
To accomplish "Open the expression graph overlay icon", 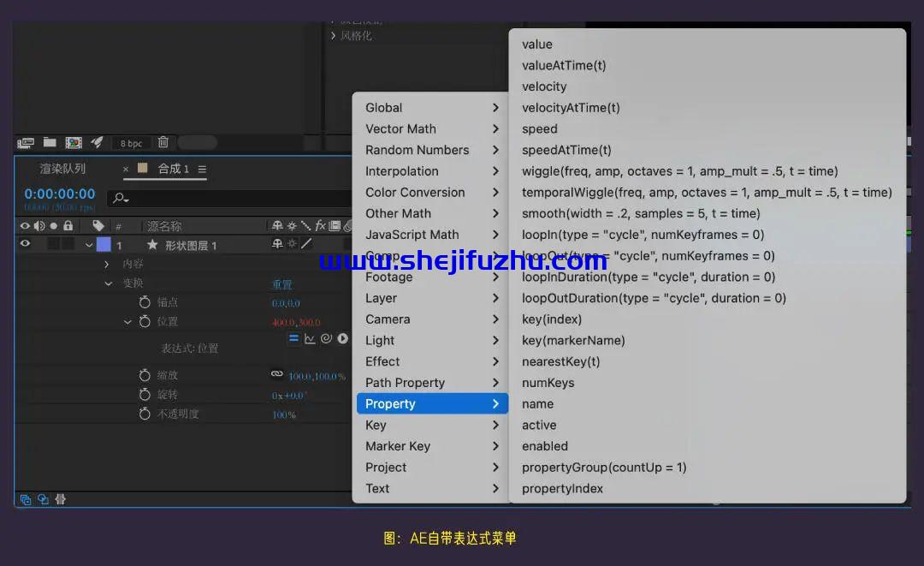I will tap(310, 339).
